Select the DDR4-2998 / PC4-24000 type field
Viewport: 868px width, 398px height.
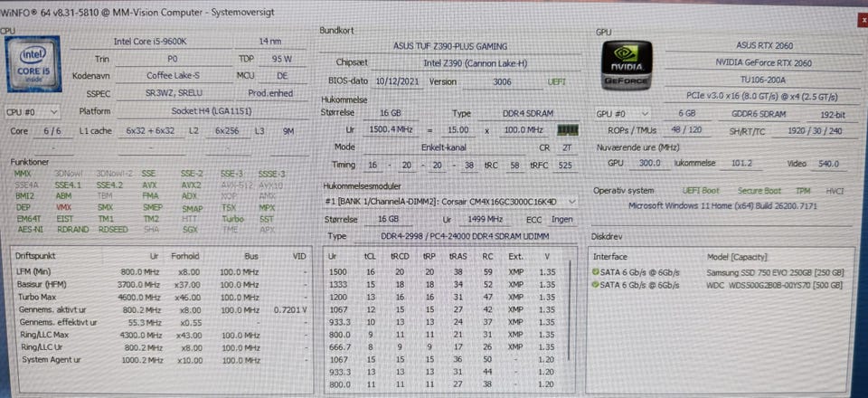[465, 236]
